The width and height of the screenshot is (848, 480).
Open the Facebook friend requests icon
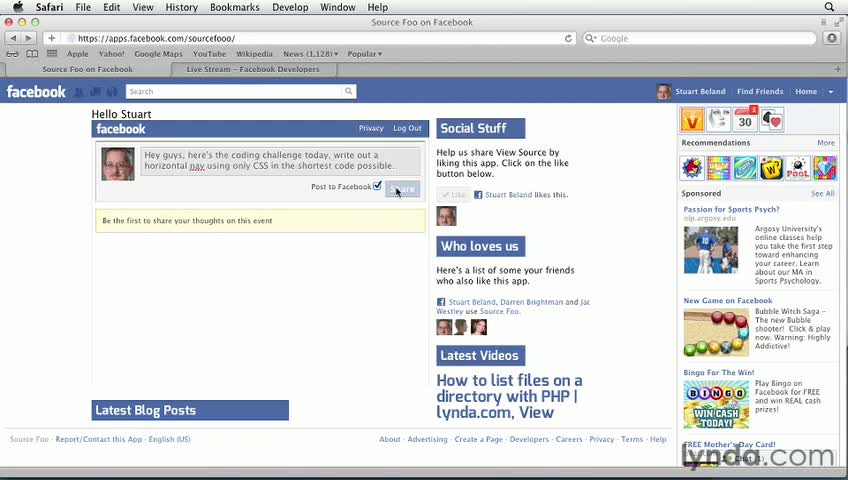[79, 92]
